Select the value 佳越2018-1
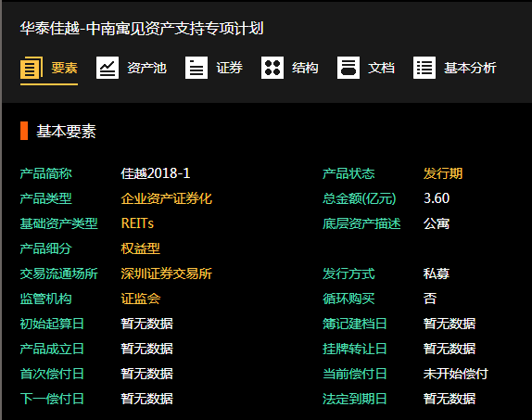This screenshot has height=420, width=532. (156, 173)
